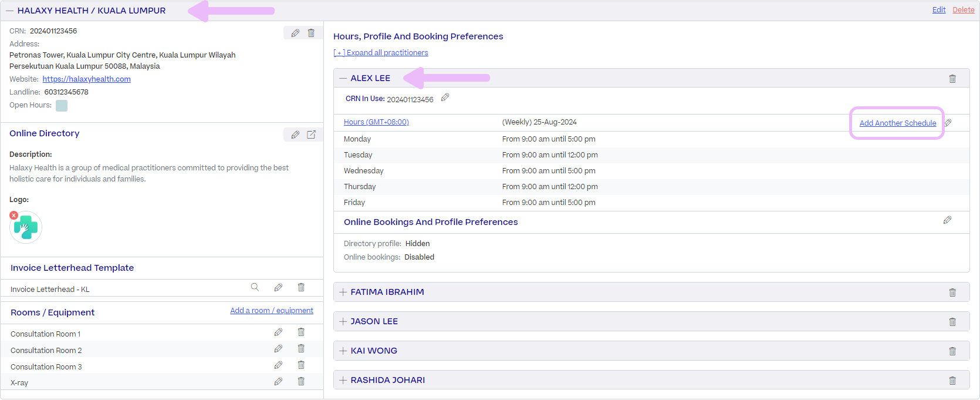Expand the Fatima Ibrahim practitioner section
The height and width of the screenshot is (400, 980).
pos(343,292)
